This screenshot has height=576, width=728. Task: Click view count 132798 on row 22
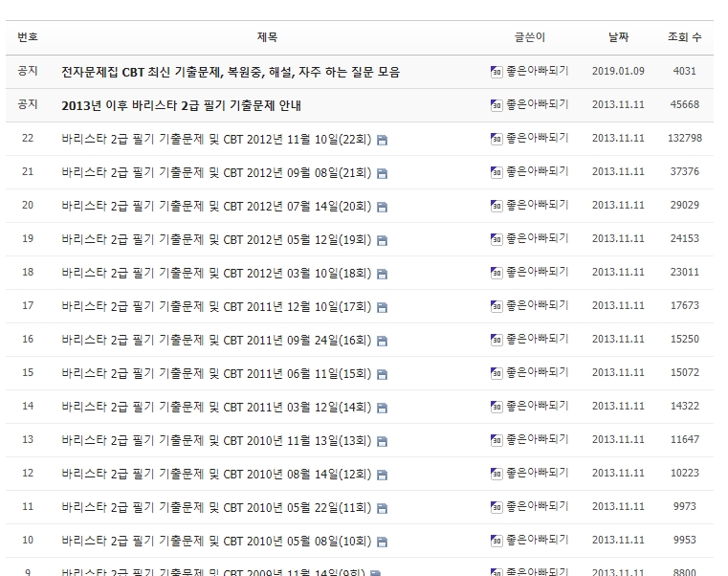pos(685,138)
